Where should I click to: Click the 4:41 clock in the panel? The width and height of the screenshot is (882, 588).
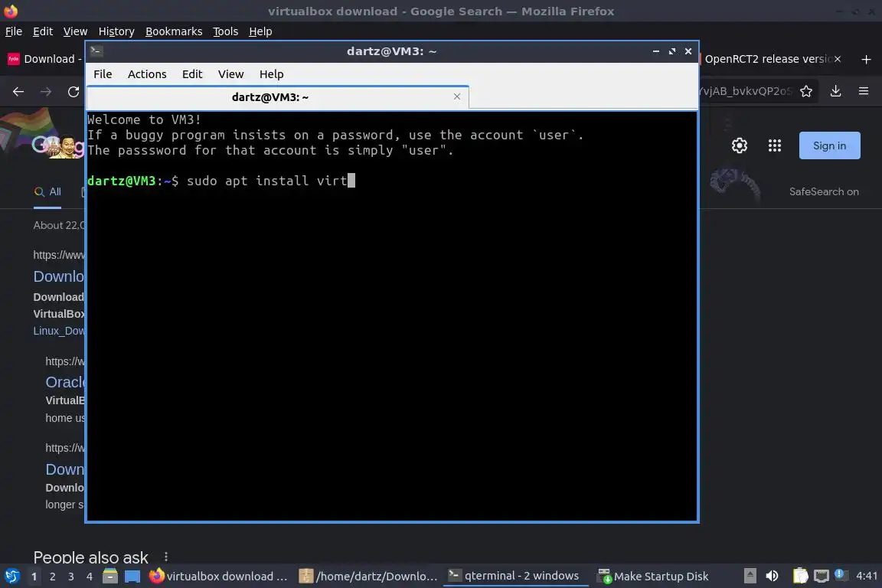pyautogui.click(x=866, y=576)
